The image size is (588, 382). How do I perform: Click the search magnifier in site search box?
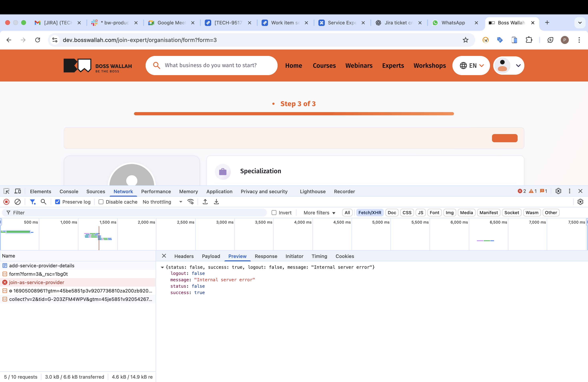click(157, 65)
